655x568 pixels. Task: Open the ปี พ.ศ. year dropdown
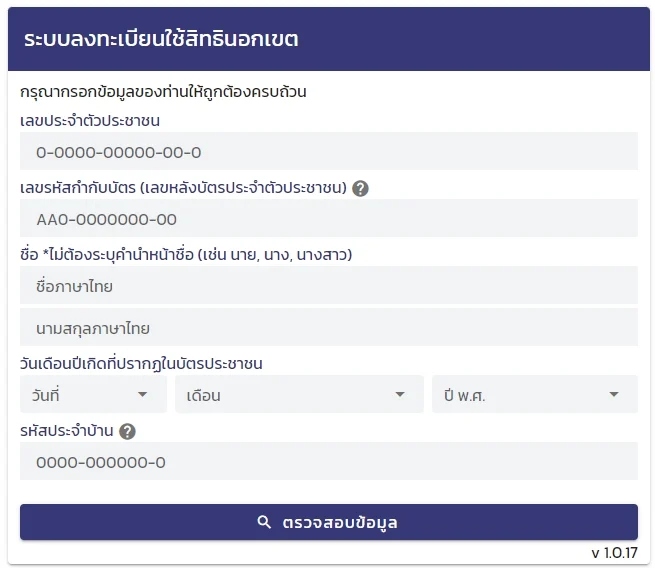pyautogui.click(x=534, y=395)
